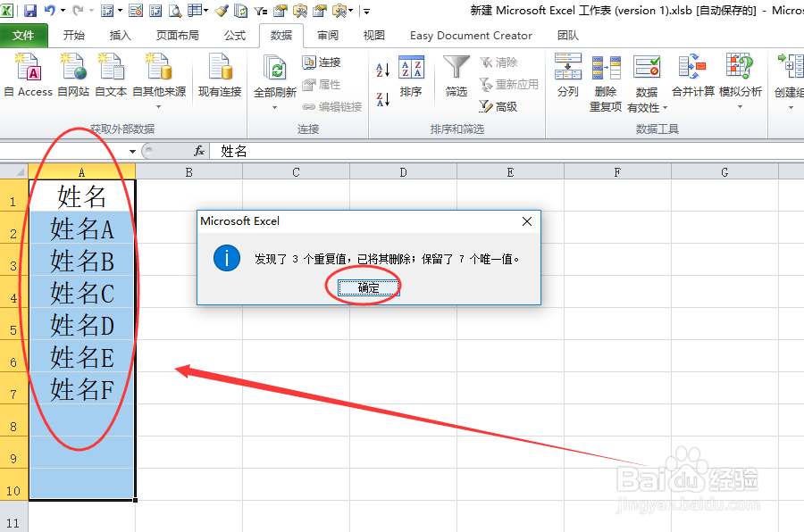The image size is (804, 532).
Task: Open the 文件 file tab
Action: (x=23, y=36)
